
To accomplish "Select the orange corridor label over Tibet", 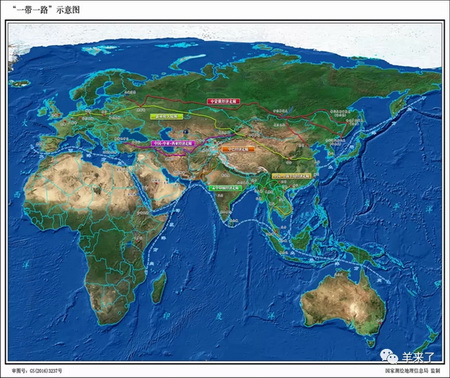I will [238, 149].
